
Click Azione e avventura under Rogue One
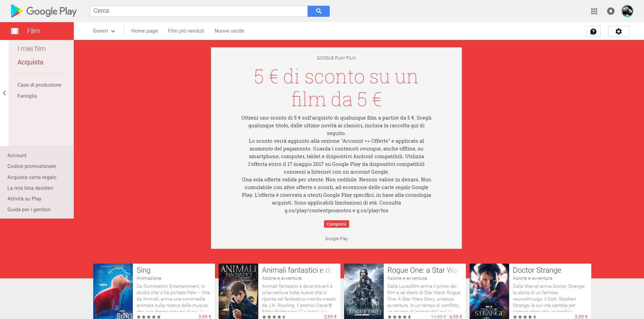pos(407,278)
